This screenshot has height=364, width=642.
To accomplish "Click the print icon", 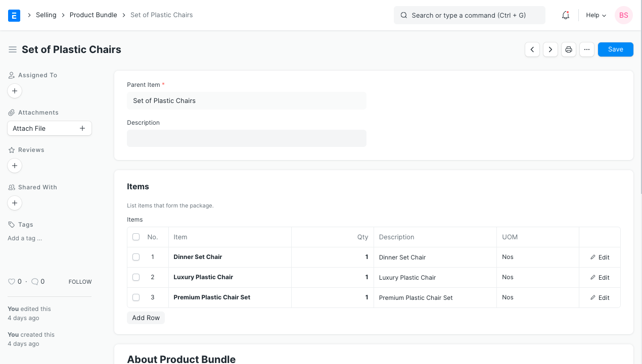I will coord(569,49).
